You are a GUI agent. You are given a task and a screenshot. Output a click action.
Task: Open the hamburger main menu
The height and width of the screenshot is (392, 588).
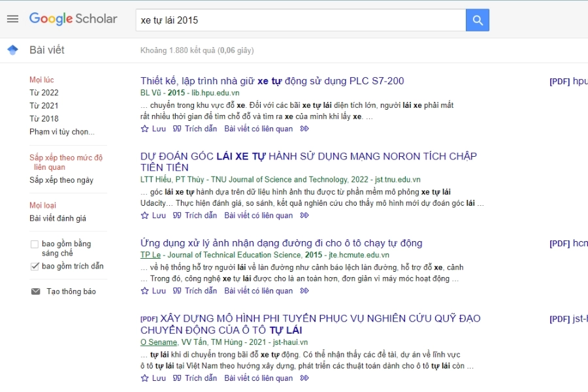point(12,19)
